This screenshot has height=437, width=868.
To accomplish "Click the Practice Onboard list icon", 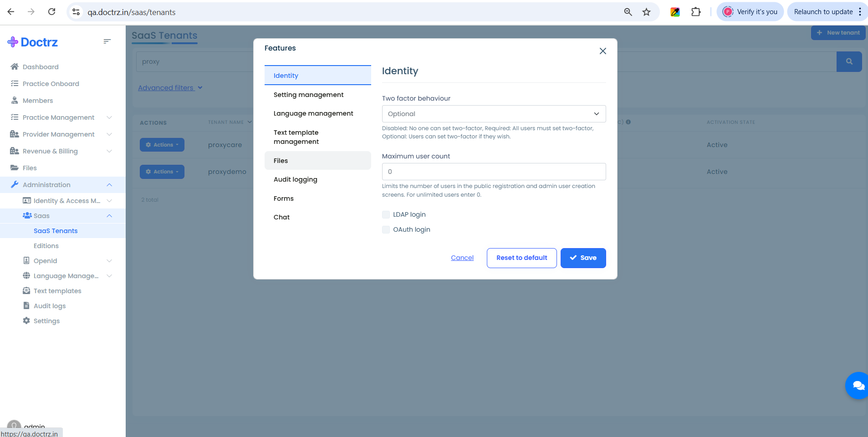I will pyautogui.click(x=15, y=84).
